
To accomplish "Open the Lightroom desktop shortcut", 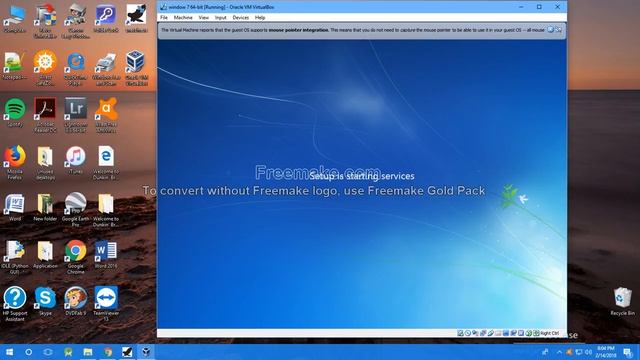I will [76, 115].
